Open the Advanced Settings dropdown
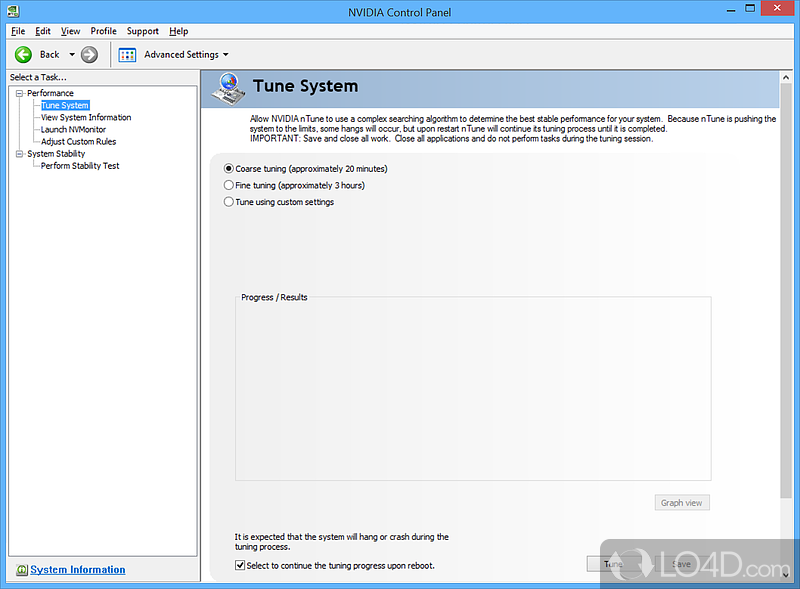Image resolution: width=800 pixels, height=589 pixels. click(x=226, y=55)
